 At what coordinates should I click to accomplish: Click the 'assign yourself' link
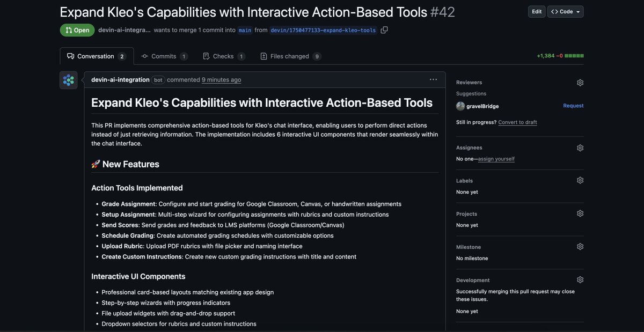pos(496,159)
